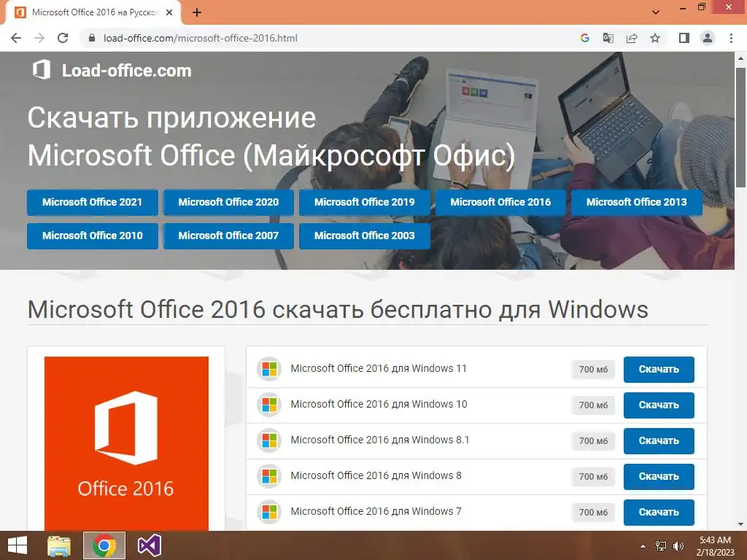The image size is (747, 560).
Task: Open the Microsoft Office 2016 button
Action: click(500, 203)
